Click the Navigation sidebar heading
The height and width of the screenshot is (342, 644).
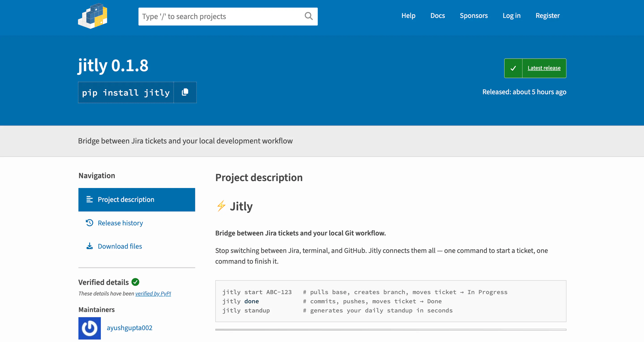pos(97,175)
